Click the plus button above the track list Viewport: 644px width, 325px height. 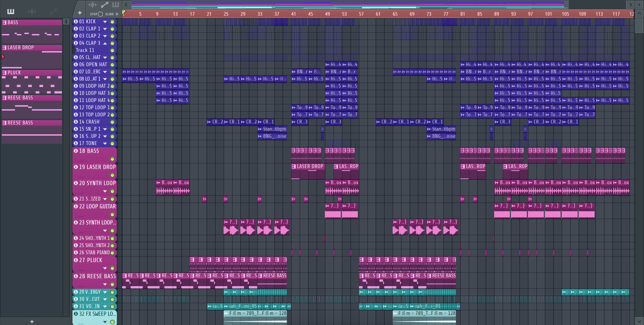(80, 13)
